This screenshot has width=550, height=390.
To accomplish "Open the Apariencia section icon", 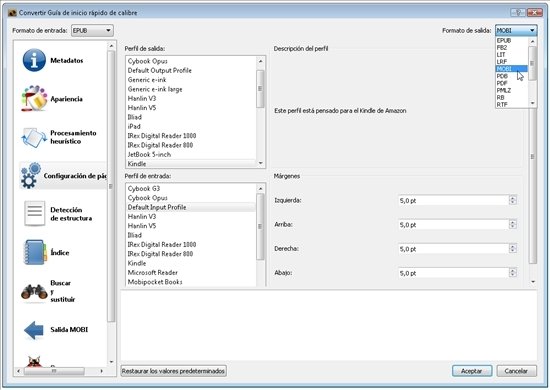I will 34,99.
